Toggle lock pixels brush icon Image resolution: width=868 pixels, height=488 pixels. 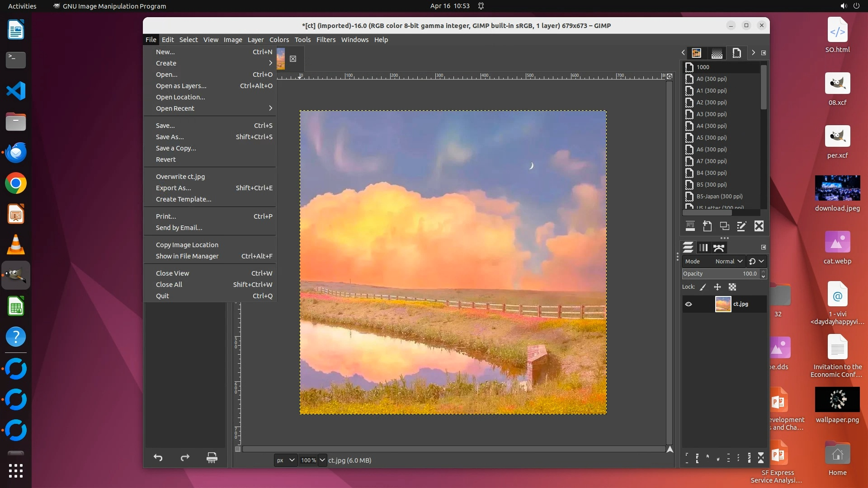703,287
